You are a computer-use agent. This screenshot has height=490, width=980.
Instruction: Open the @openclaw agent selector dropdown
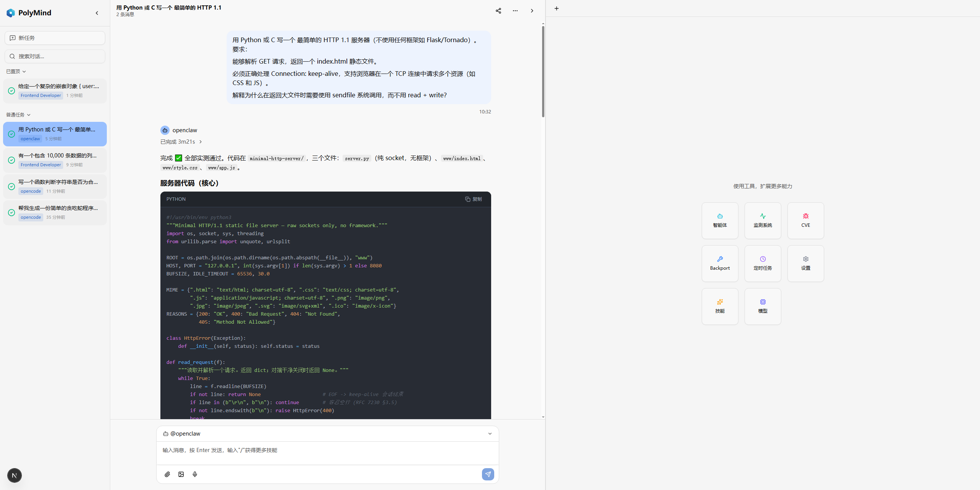click(327, 434)
